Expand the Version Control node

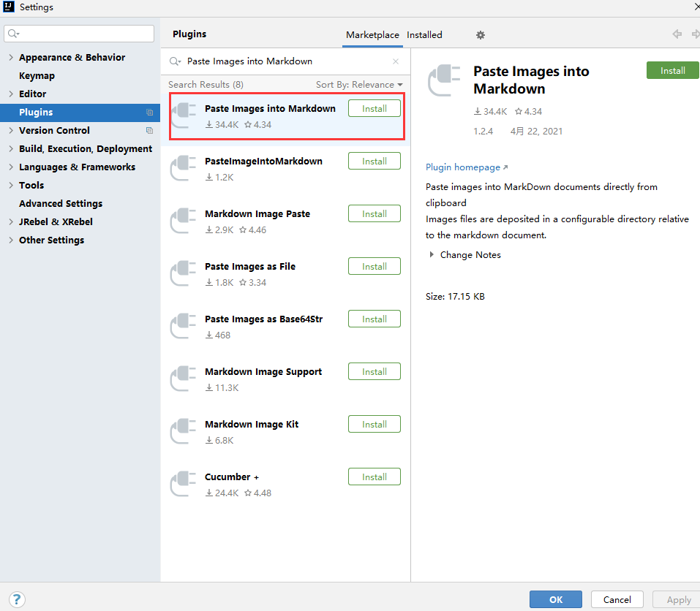(11, 131)
